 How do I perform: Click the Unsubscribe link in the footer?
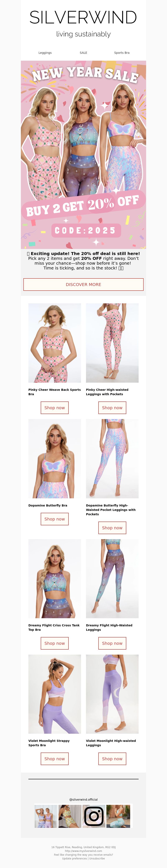[97, 858]
